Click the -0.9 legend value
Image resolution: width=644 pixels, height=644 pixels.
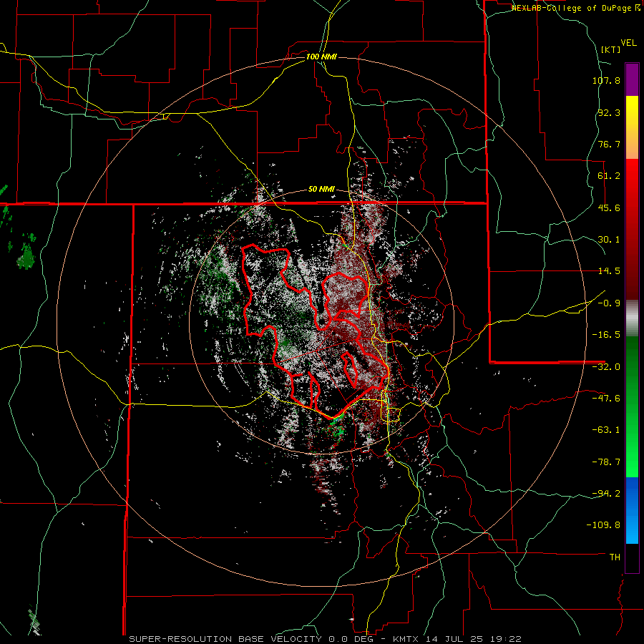click(609, 303)
